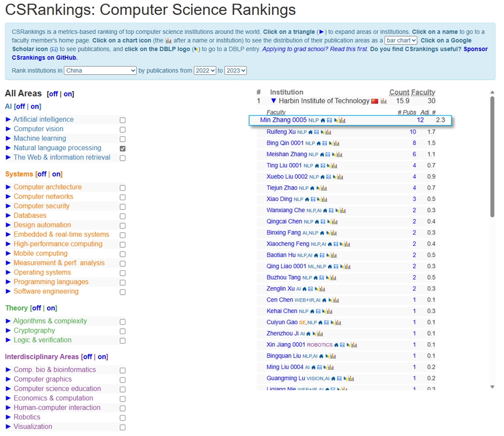
Task: Expand the Visualization triangle
Action: 8,426
